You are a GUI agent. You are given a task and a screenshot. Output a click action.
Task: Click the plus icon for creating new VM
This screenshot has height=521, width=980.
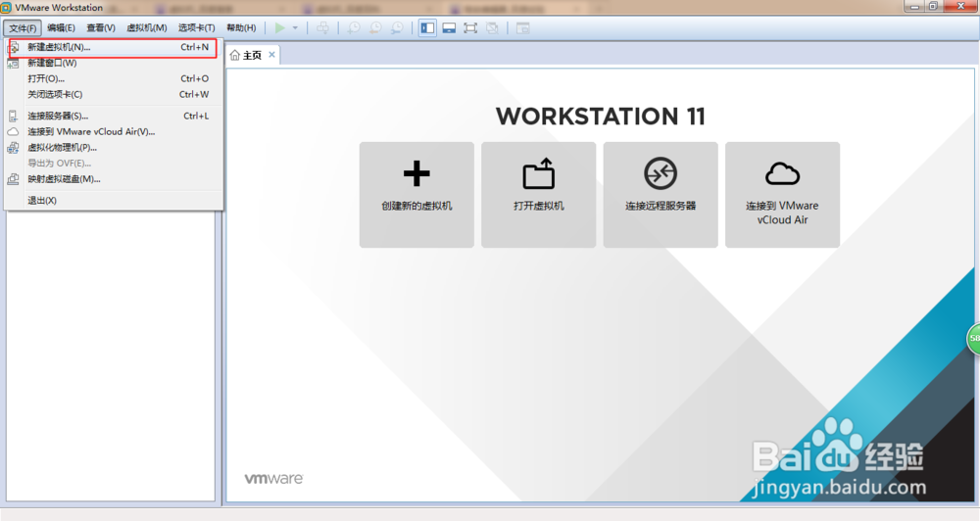click(x=416, y=173)
